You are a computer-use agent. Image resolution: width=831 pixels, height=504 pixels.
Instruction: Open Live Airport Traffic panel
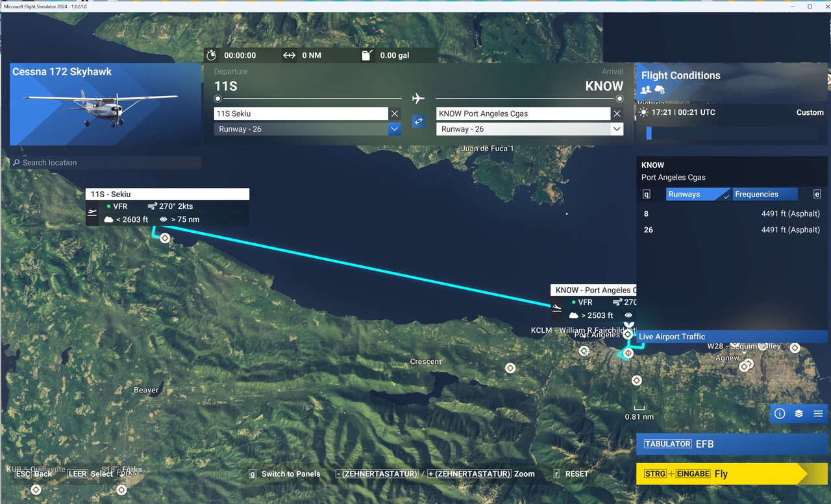pos(732,337)
